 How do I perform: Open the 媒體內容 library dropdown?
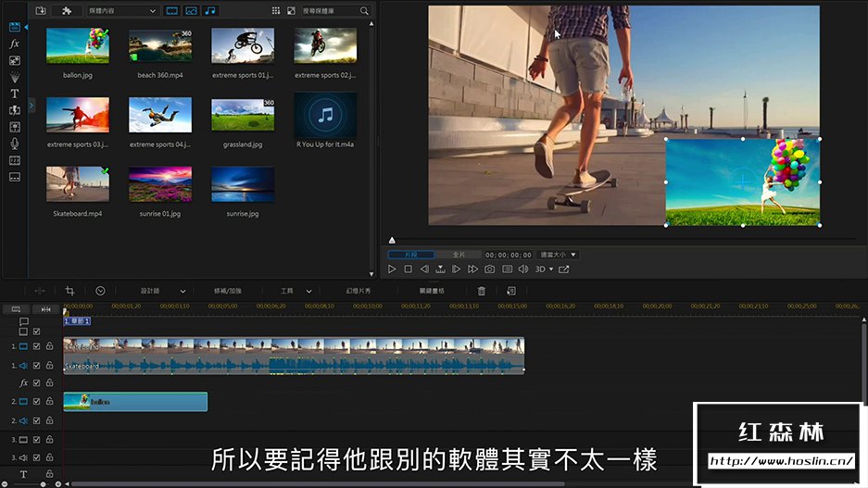coord(122,11)
